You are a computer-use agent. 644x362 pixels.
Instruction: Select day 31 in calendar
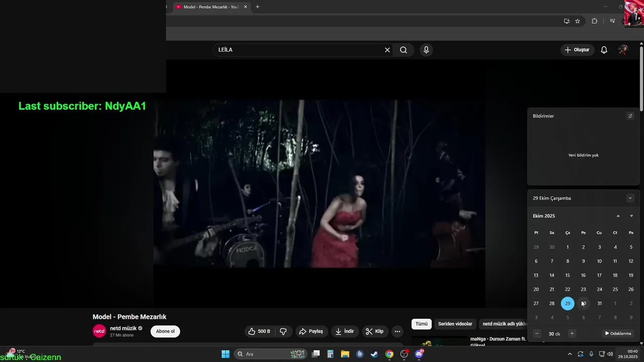click(x=599, y=303)
